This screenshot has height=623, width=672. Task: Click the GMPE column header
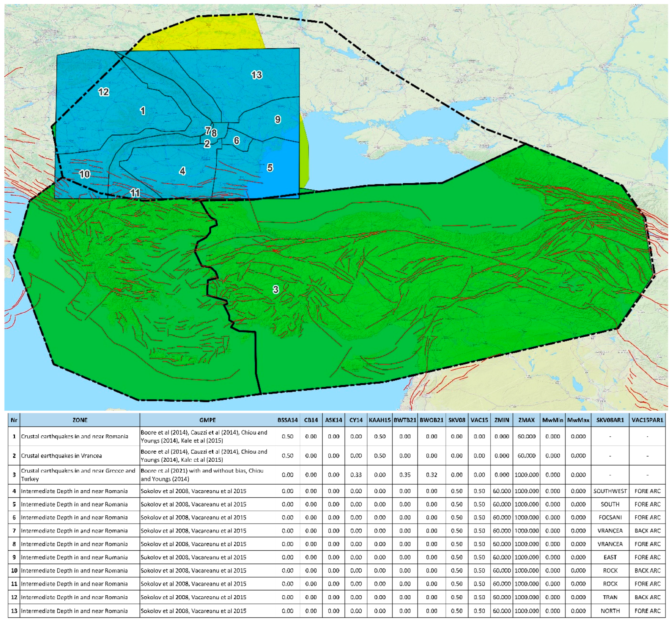click(x=207, y=420)
